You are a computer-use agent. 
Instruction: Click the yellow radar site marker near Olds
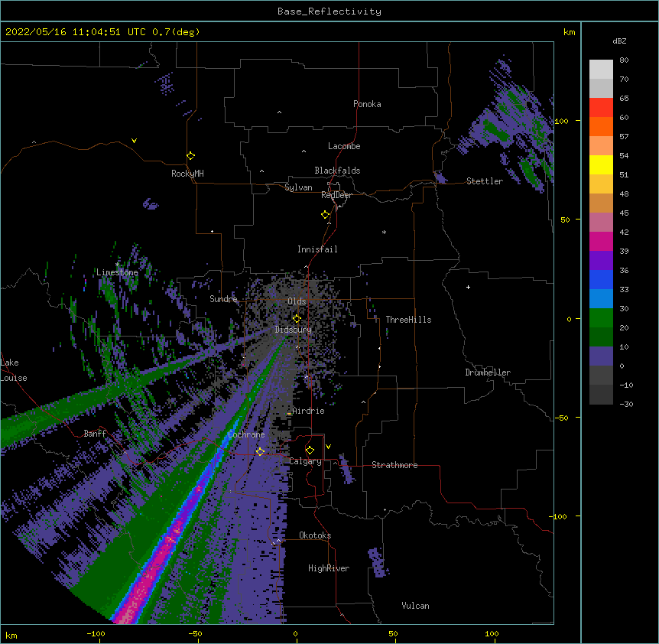pyautogui.click(x=297, y=318)
